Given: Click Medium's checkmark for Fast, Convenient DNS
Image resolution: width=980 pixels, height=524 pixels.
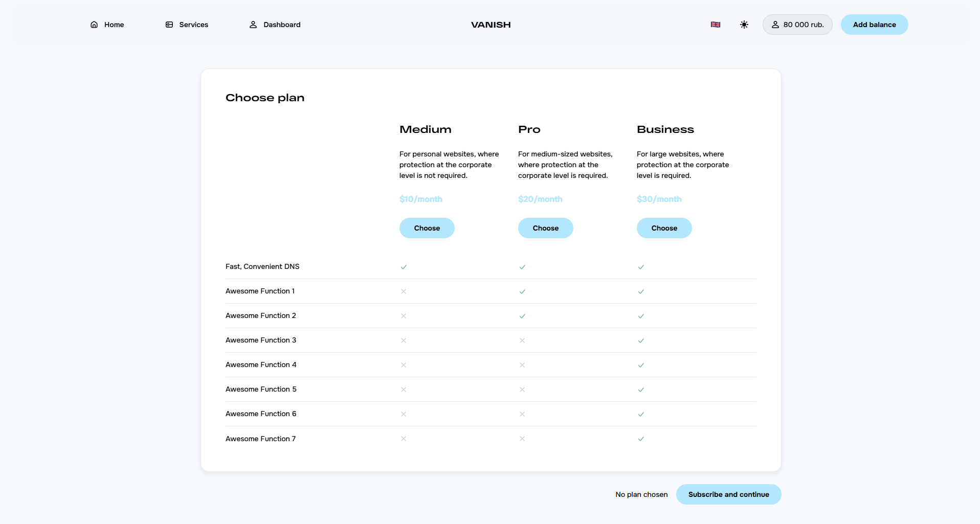Looking at the screenshot, I should (x=404, y=267).
